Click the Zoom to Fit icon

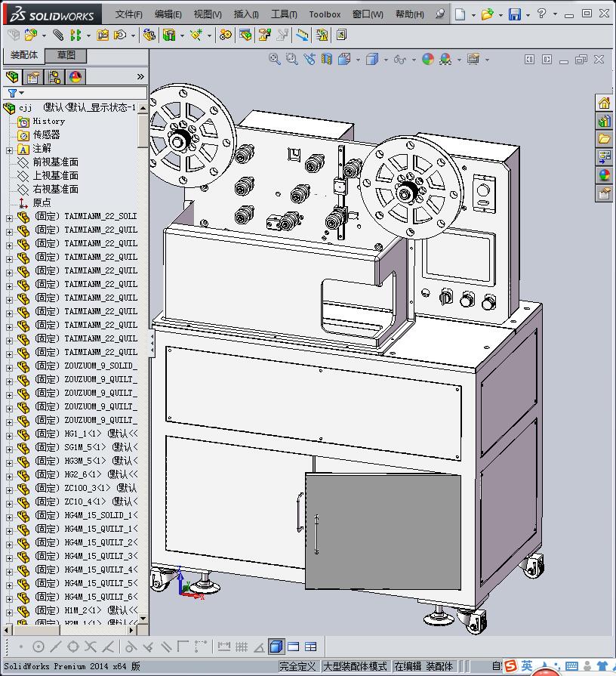274,59
